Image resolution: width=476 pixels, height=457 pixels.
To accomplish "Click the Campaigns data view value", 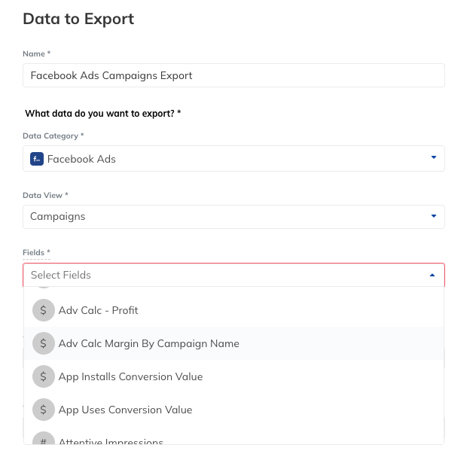I will pos(58,216).
